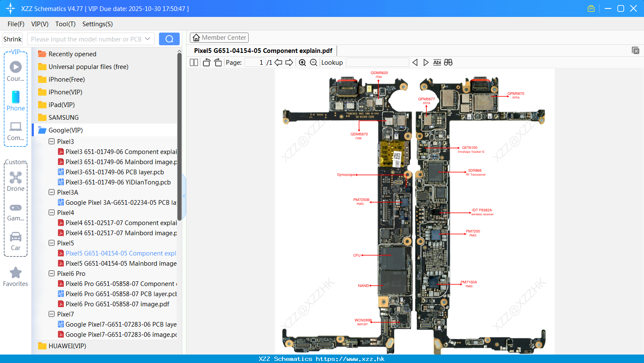This screenshot has height=363, width=644.
Task: Go to previous page arrow
Action: [x=278, y=62]
